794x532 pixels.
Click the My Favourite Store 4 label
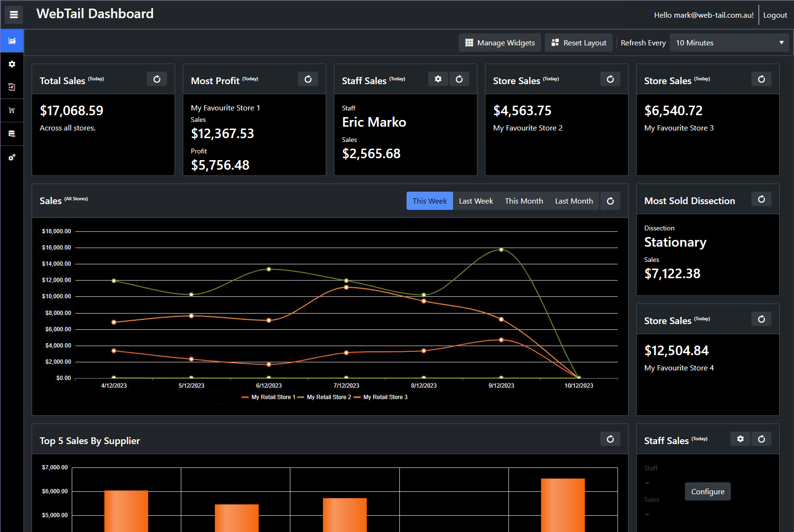(x=679, y=368)
